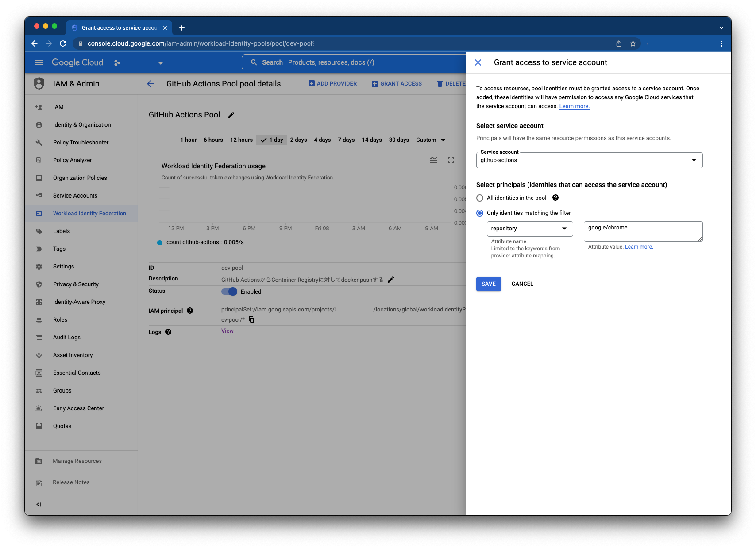Select All identities in the pool
Screen dimensions: 756x548
(x=480, y=198)
